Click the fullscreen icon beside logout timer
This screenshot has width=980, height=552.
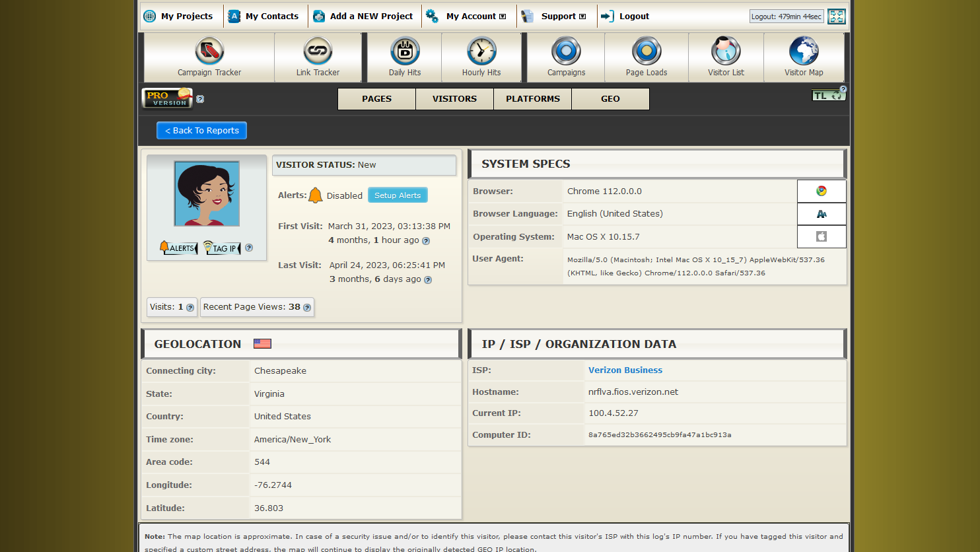point(837,17)
